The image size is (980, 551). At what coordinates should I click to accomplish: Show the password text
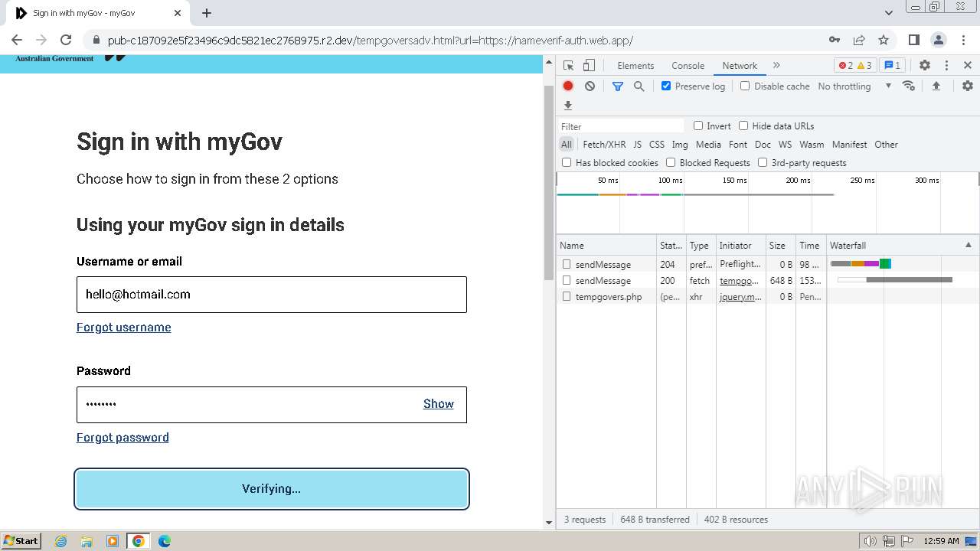coord(439,404)
